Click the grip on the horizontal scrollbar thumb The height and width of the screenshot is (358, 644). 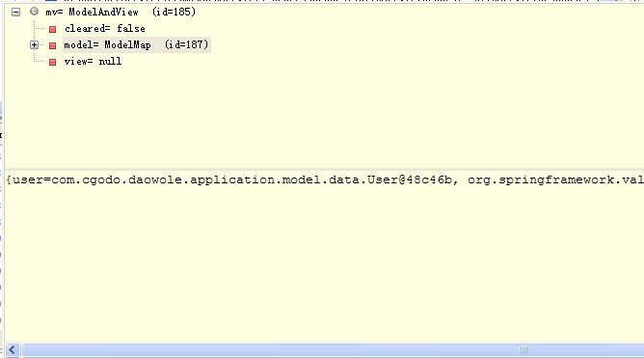point(523,349)
